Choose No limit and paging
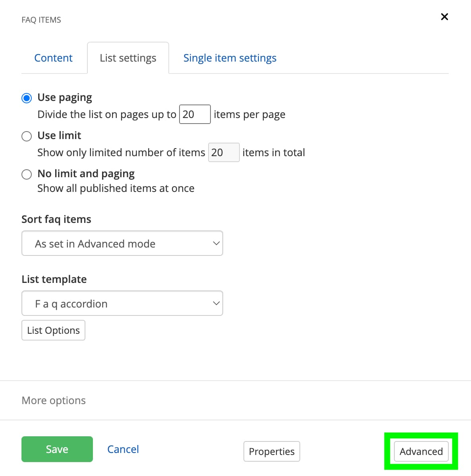Screen dimensions: 471x476 pos(26,174)
